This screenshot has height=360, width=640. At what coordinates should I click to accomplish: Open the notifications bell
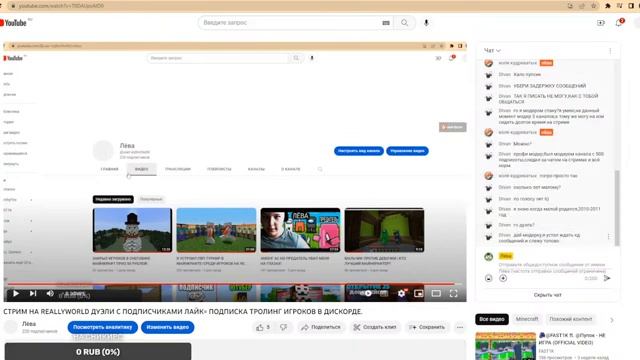click(x=619, y=23)
